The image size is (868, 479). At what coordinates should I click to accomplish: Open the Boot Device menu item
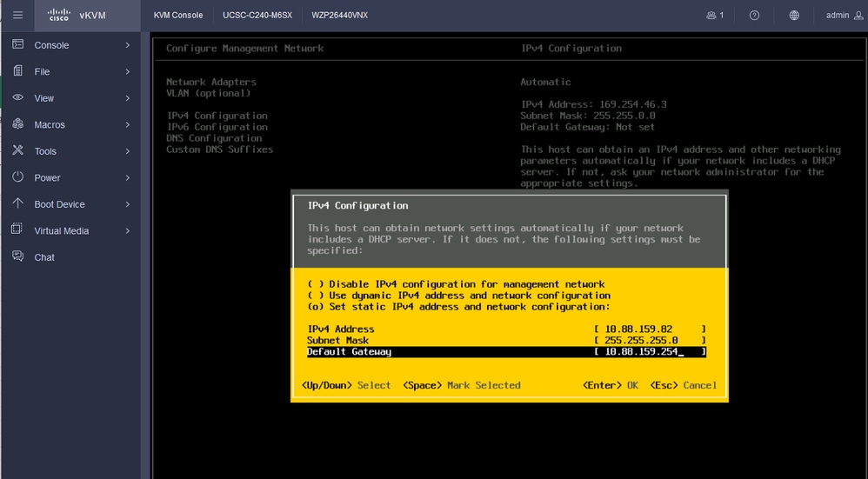pos(70,204)
